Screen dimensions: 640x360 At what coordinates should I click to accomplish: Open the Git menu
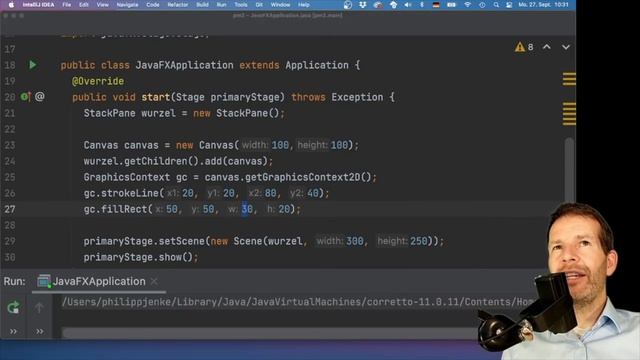click(259, 5)
